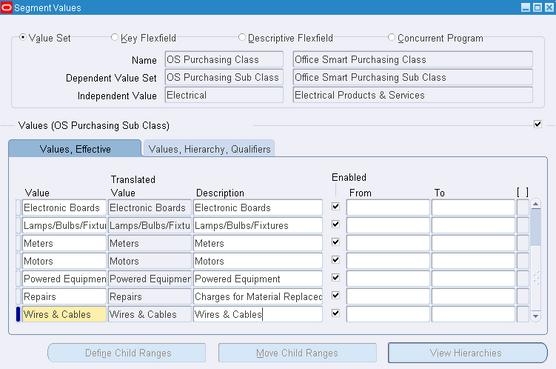Viewport: 556px width, 369px height.
Task: Click the From date field for Motors row
Action: click(x=388, y=261)
